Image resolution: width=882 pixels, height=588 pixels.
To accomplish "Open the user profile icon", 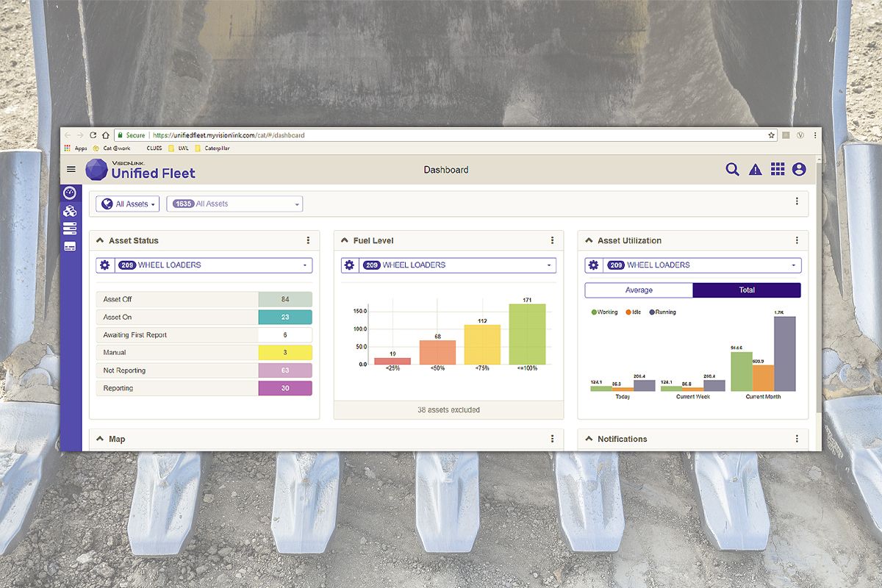I will (799, 170).
